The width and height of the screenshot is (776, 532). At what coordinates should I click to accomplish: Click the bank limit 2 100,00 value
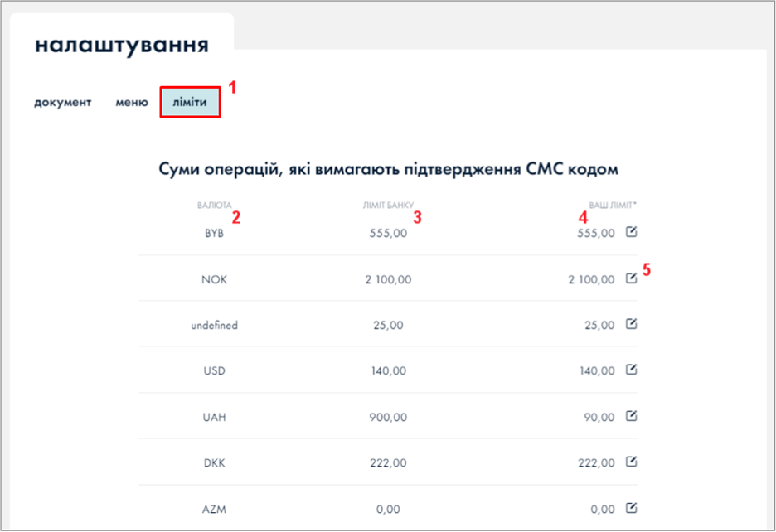pyautogui.click(x=387, y=279)
